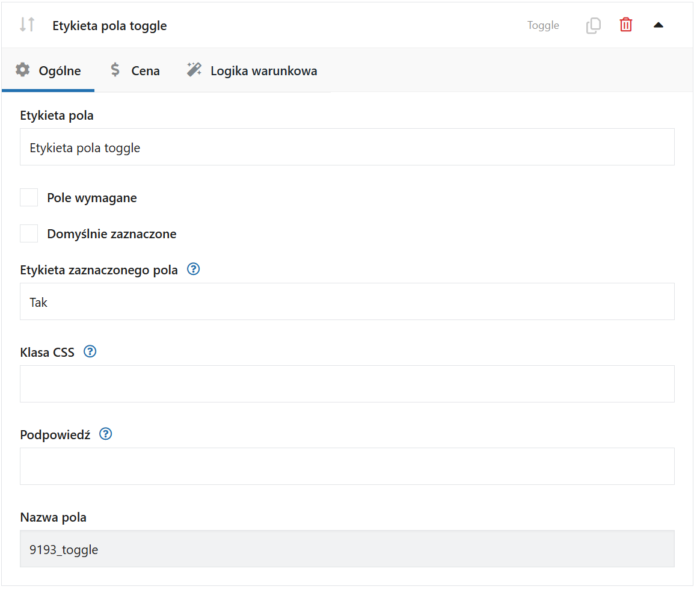Viewport: 700px width, 595px height.
Task: Collapse the field panel with the arrow
Action: click(659, 25)
